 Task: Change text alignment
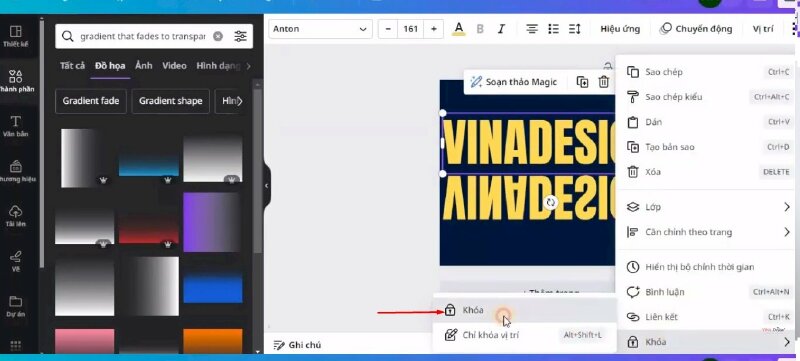[532, 29]
